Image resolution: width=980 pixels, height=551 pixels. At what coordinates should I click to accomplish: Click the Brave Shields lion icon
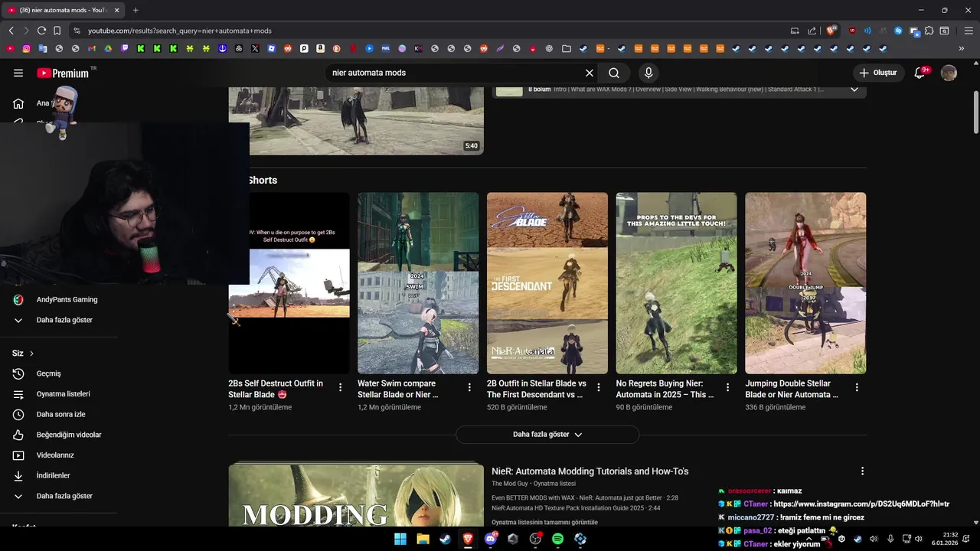[x=831, y=31]
